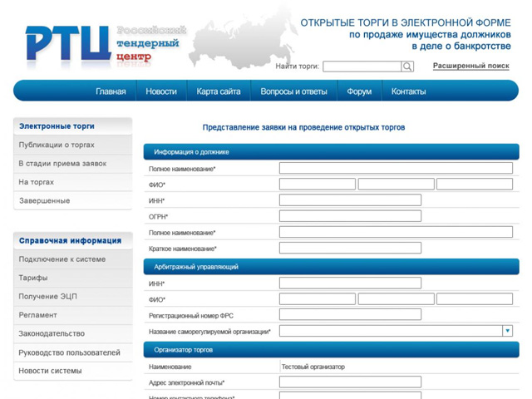Go to Новости in navigation bar
Screen dimensions: 532x399
pyautogui.click(x=161, y=91)
